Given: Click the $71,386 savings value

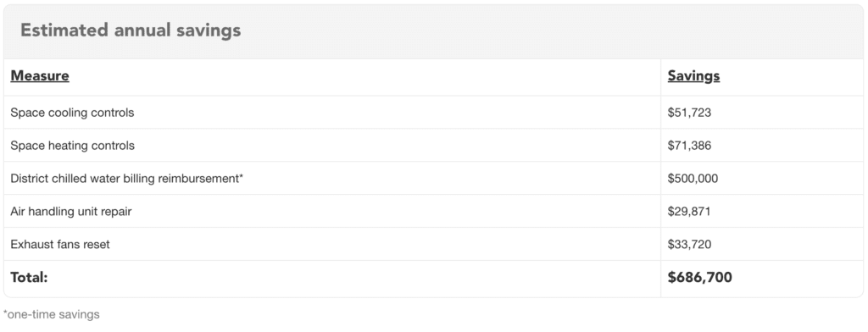Looking at the screenshot, I should point(689,146).
